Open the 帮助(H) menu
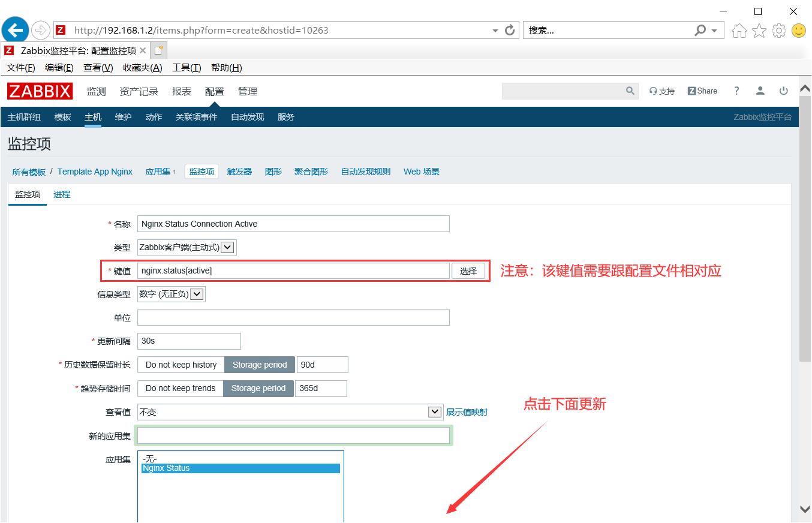This screenshot has width=812, height=523. coord(227,68)
